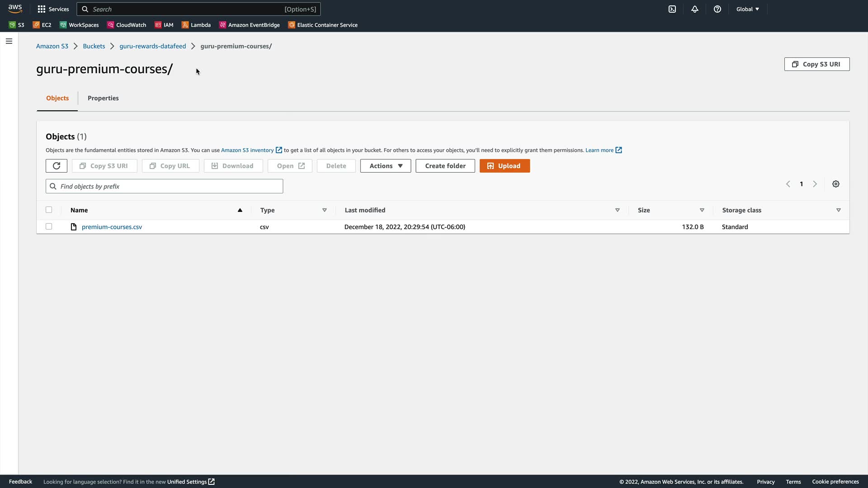The image size is (868, 488).
Task: Open the notifications bell icon
Action: [695, 9]
